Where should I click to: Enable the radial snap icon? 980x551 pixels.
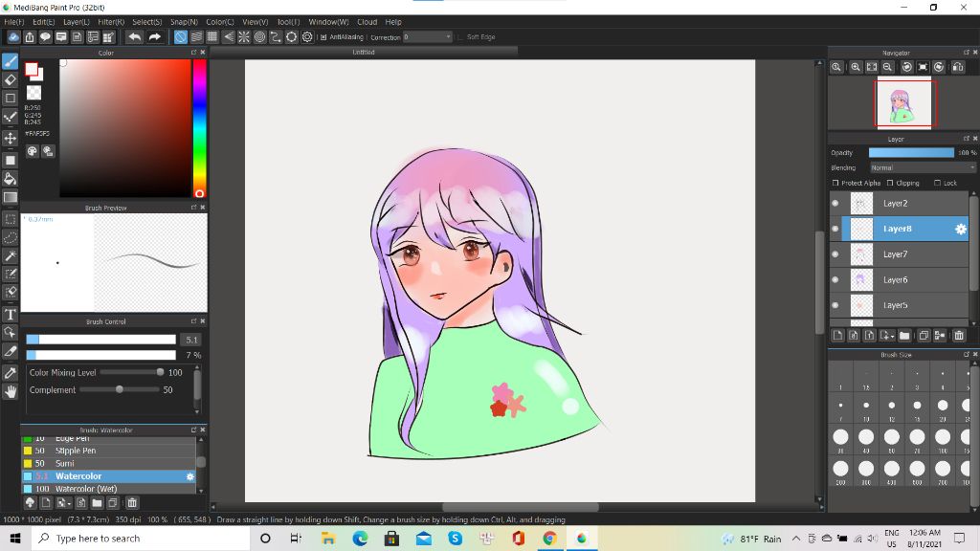tap(244, 37)
